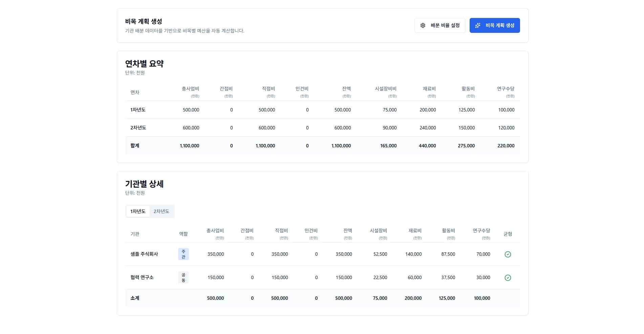Select the 1차년도 tab in 기관별 상세
This screenshot has height=334, width=644.
point(138,211)
